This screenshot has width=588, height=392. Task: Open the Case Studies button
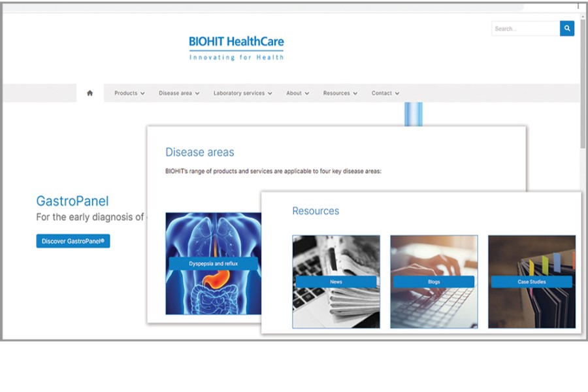(x=532, y=282)
